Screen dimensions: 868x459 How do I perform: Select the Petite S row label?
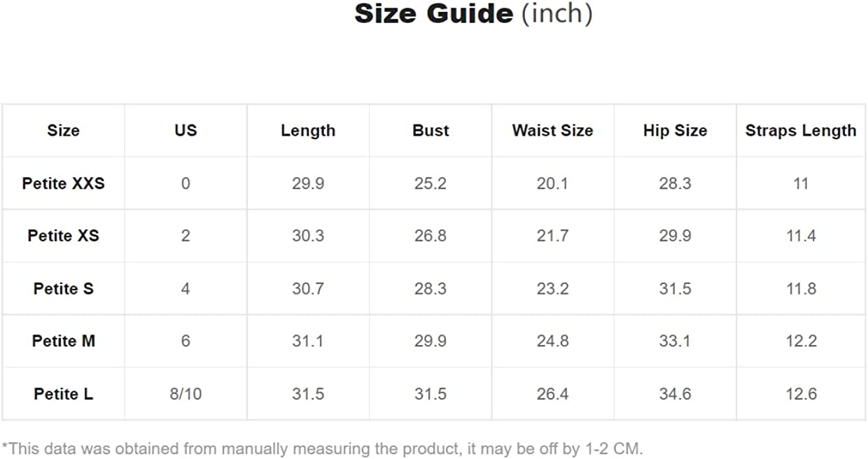pos(63,288)
